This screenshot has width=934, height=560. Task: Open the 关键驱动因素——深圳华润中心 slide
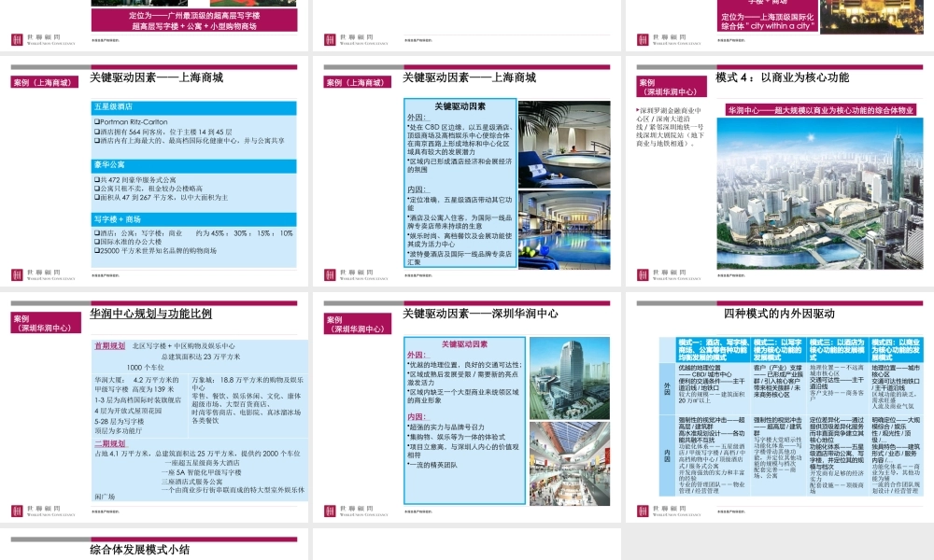coord(466,408)
